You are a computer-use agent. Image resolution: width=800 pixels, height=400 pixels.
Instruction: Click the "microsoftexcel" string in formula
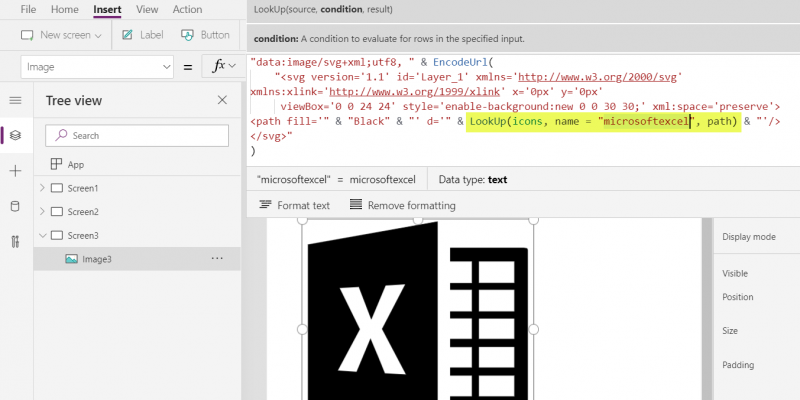pyautogui.click(x=647, y=121)
